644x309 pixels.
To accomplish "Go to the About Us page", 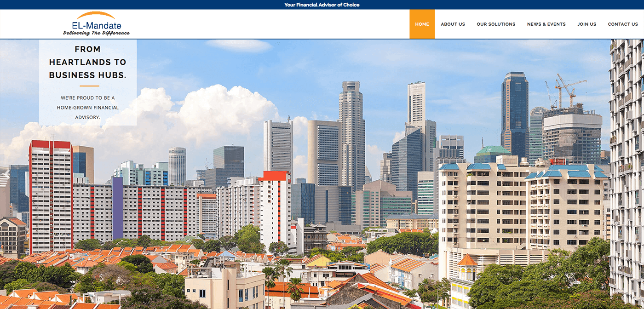I will pyautogui.click(x=453, y=24).
